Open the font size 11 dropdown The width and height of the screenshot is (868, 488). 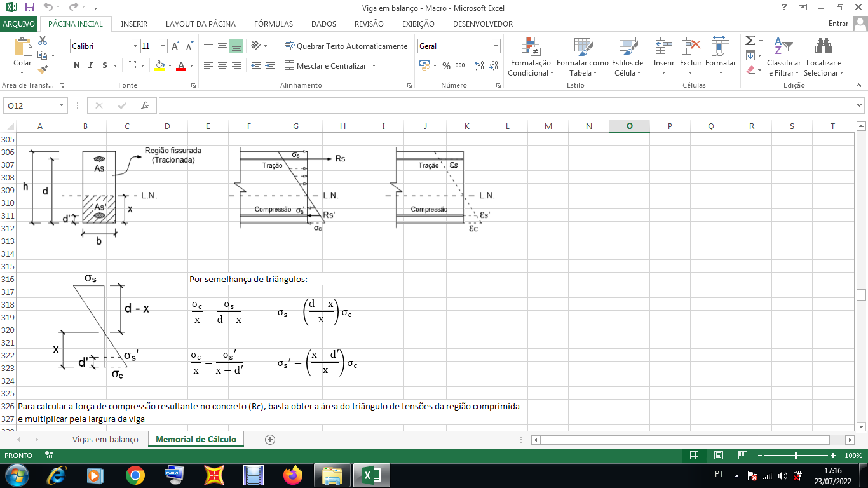coord(163,46)
